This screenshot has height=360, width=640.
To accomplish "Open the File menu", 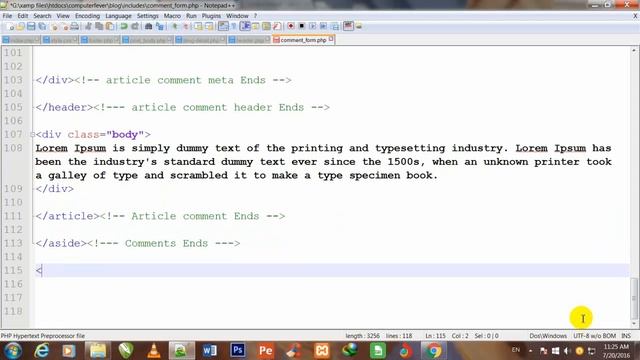I will coord(7,16).
